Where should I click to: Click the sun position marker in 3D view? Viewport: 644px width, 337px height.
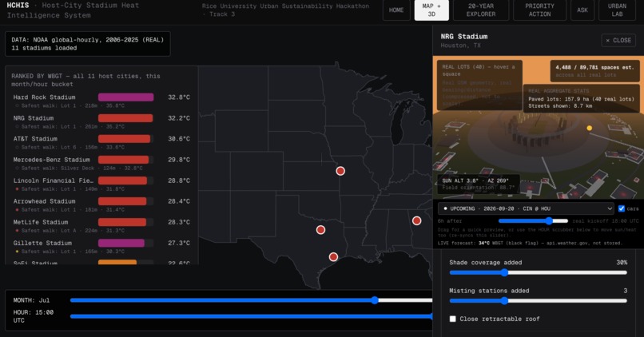pos(590,128)
